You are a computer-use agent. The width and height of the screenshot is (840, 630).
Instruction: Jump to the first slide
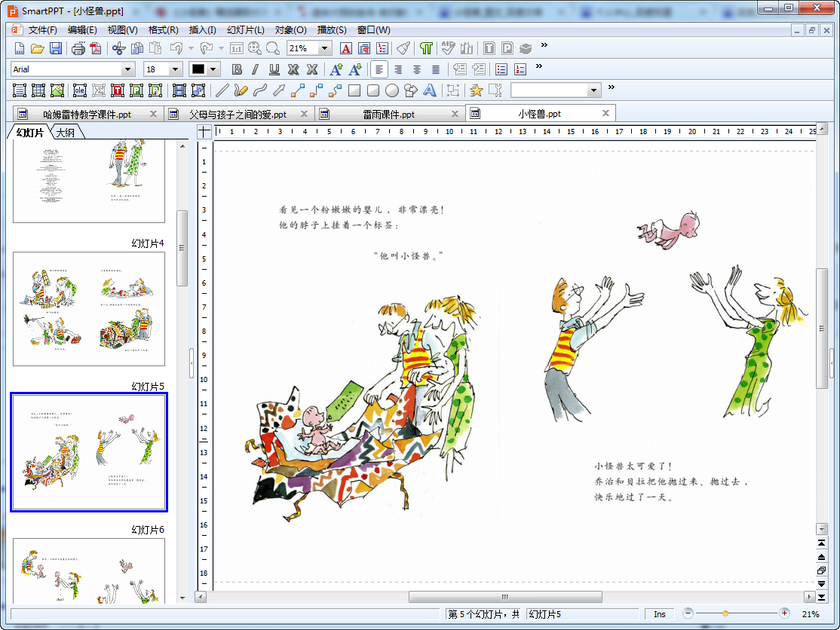coord(821,543)
